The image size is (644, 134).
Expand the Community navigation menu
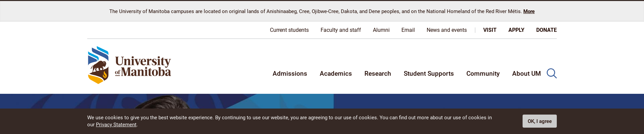(483, 74)
